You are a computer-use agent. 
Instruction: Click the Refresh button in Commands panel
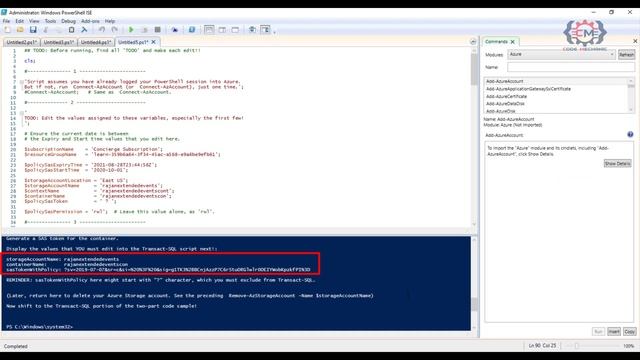(x=626, y=55)
